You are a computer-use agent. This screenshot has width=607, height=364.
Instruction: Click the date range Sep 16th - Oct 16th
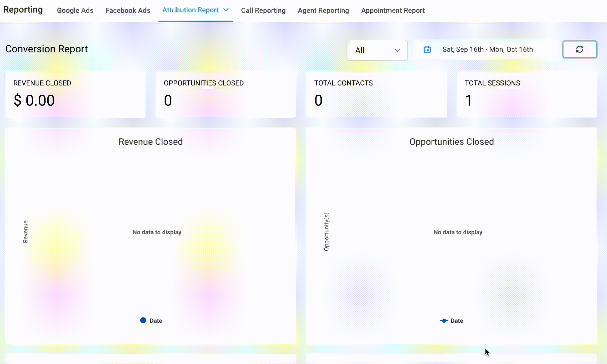[487, 49]
